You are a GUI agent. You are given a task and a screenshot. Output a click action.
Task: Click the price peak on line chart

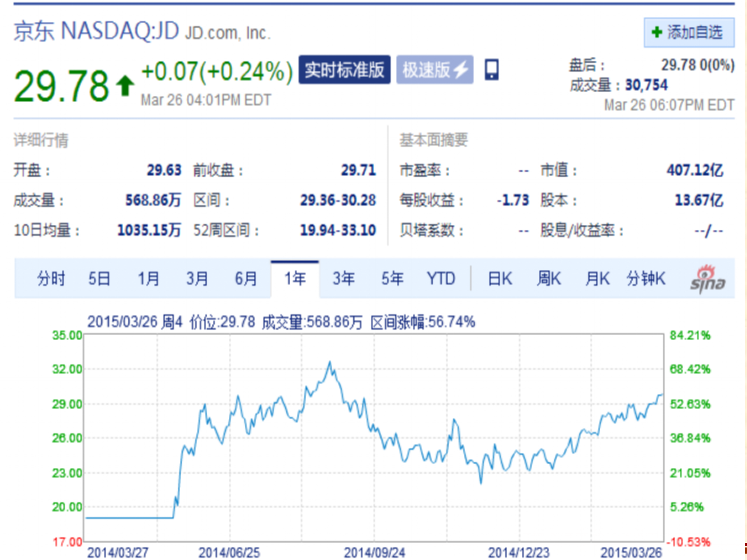[x=330, y=362]
